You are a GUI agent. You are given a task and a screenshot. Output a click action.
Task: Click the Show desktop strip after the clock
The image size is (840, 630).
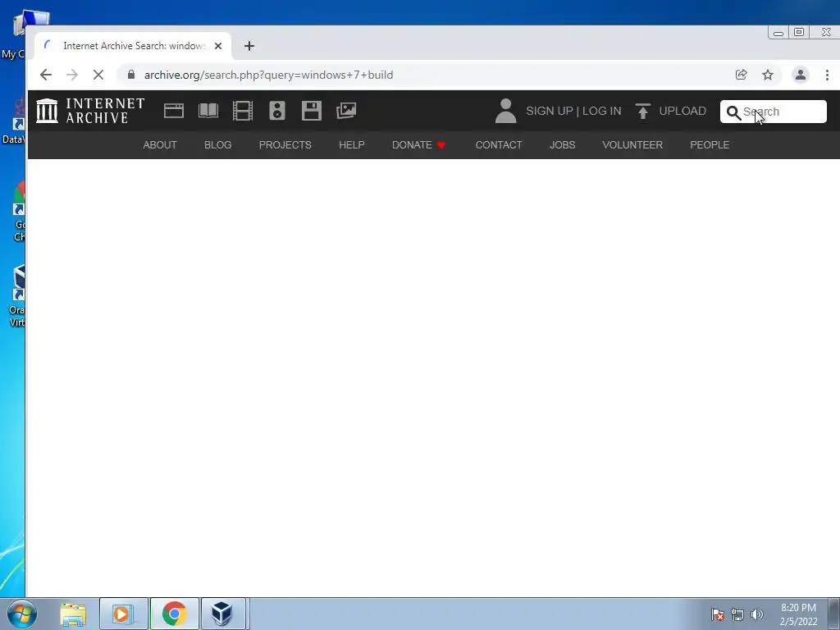(834, 614)
